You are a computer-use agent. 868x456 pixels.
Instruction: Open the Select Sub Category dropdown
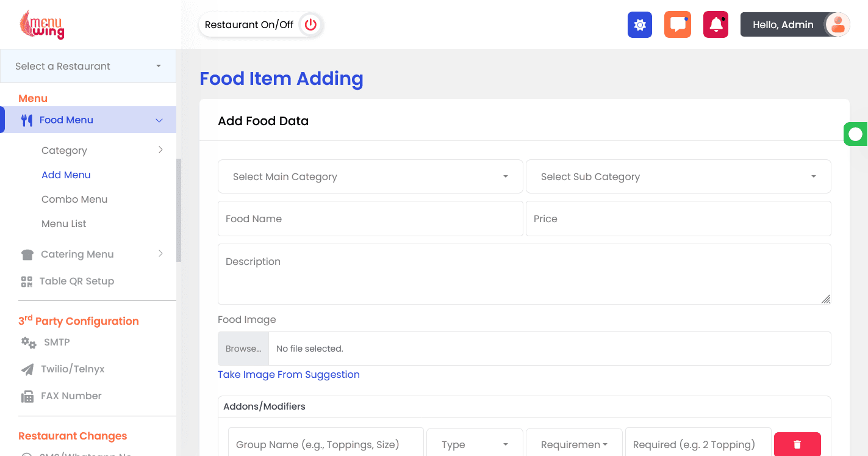(x=678, y=176)
